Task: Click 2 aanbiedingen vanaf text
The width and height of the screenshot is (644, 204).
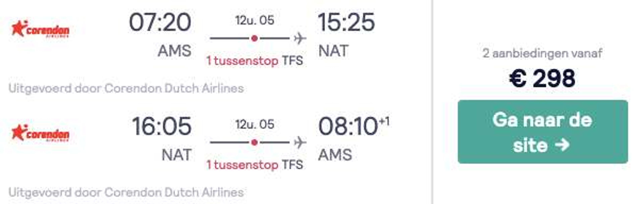Action: (x=542, y=53)
